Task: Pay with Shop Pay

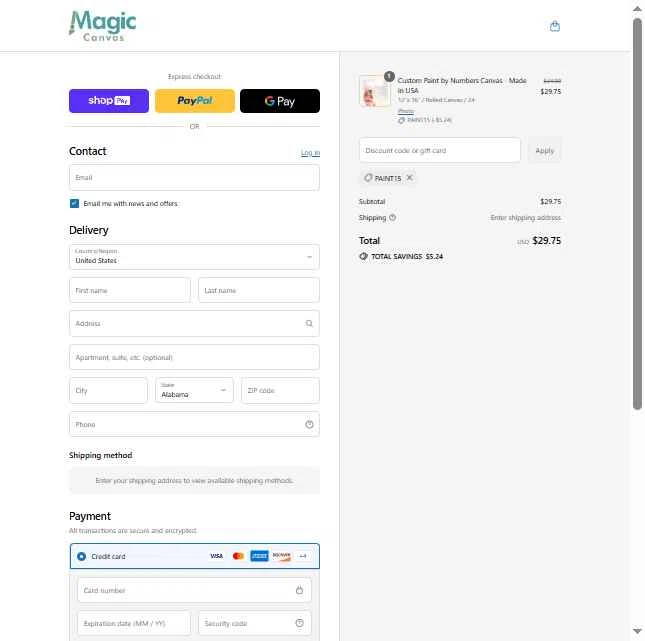Action: [x=109, y=101]
